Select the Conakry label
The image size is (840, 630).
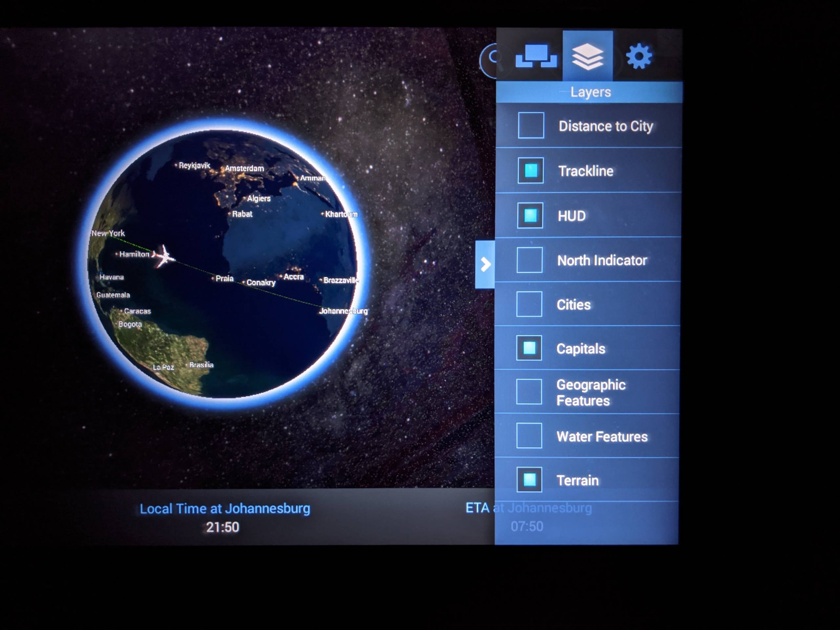tap(261, 283)
